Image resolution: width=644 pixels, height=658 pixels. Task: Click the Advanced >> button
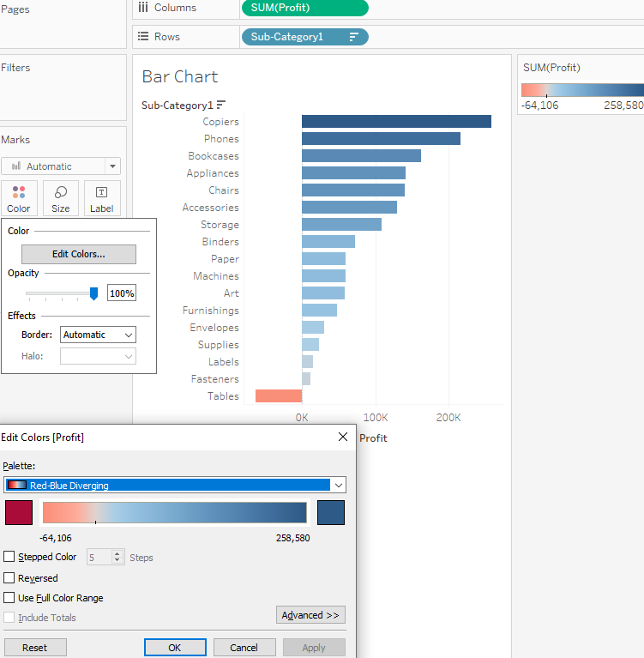311,615
